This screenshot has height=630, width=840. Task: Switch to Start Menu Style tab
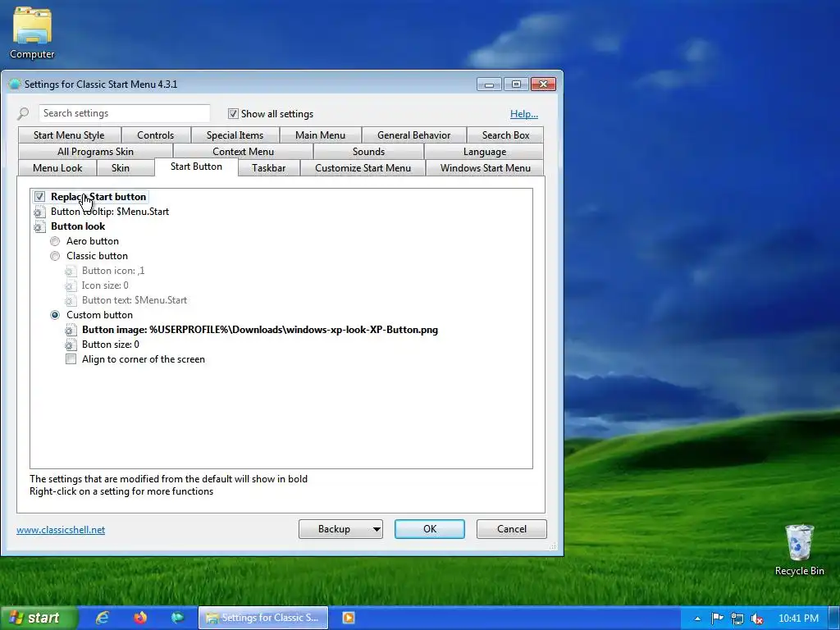(x=69, y=135)
